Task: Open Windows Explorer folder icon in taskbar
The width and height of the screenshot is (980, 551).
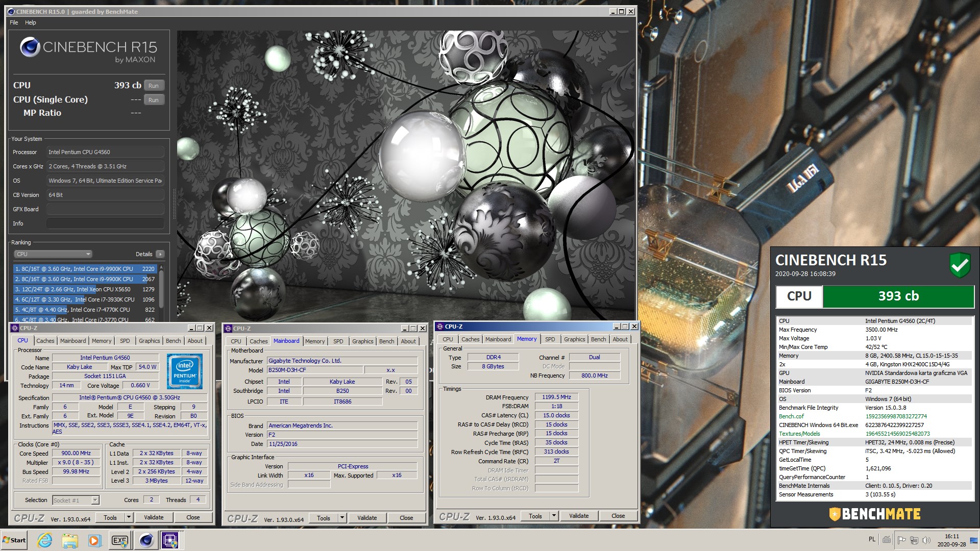Action: click(70, 540)
